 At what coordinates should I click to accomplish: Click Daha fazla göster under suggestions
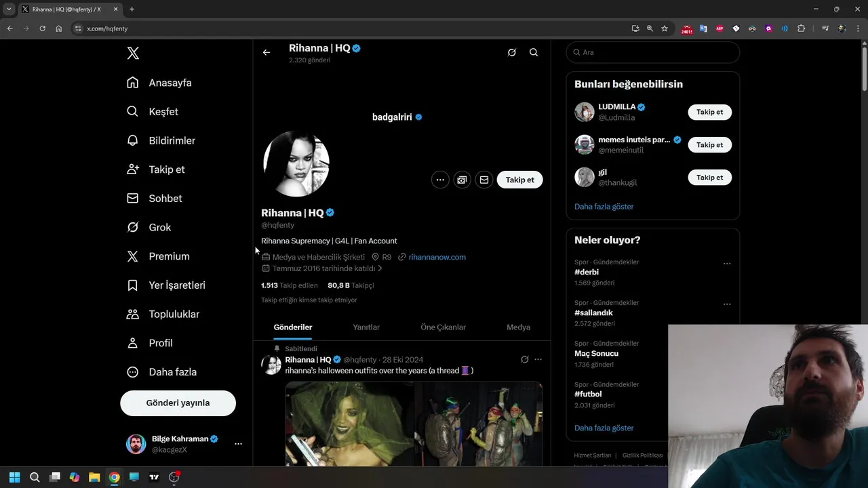(604, 207)
